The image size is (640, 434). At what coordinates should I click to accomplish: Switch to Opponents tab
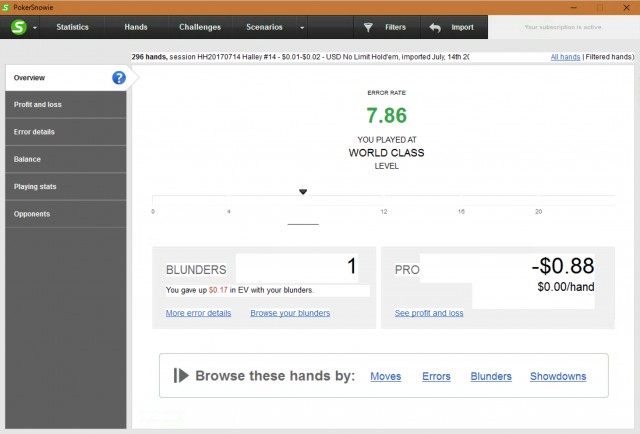pyautogui.click(x=66, y=214)
